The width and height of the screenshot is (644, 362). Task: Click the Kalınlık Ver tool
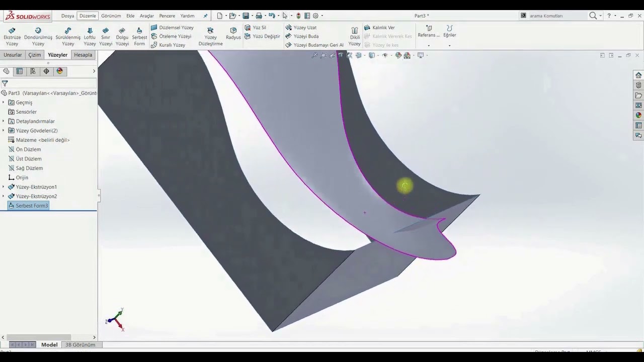click(x=379, y=28)
